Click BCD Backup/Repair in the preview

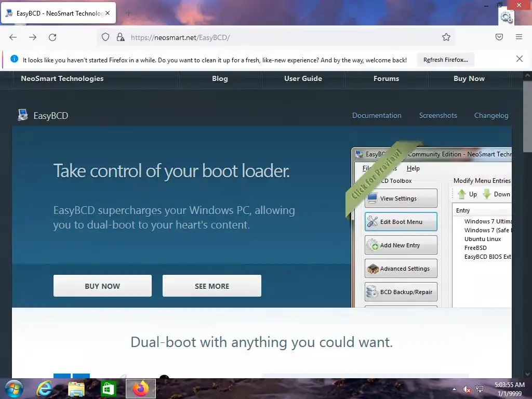[x=401, y=292]
